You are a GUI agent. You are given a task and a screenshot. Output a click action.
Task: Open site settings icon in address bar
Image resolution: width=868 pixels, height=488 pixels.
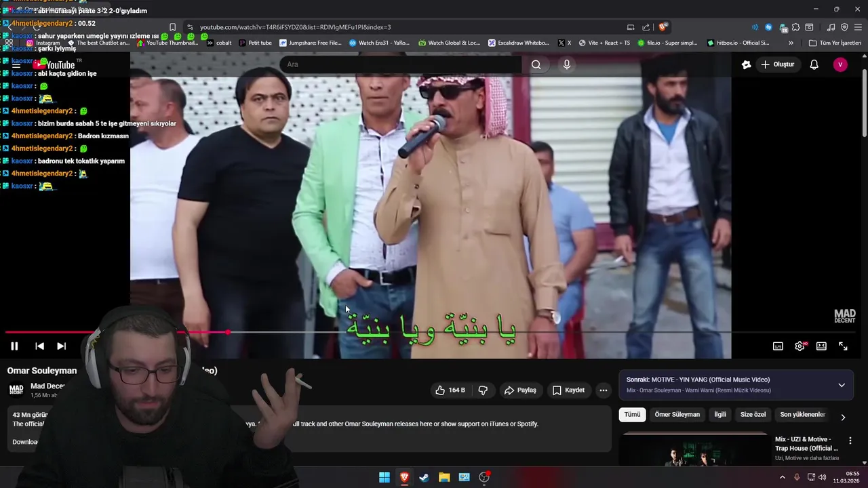(x=190, y=27)
